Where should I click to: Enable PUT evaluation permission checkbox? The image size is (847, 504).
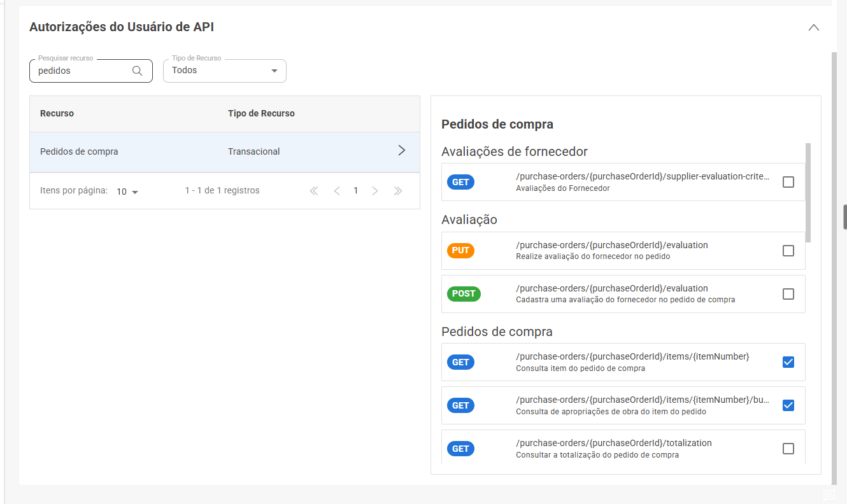[788, 251]
